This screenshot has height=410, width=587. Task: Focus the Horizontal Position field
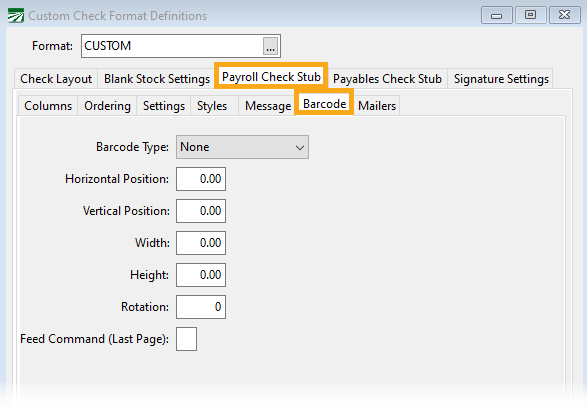click(x=201, y=179)
